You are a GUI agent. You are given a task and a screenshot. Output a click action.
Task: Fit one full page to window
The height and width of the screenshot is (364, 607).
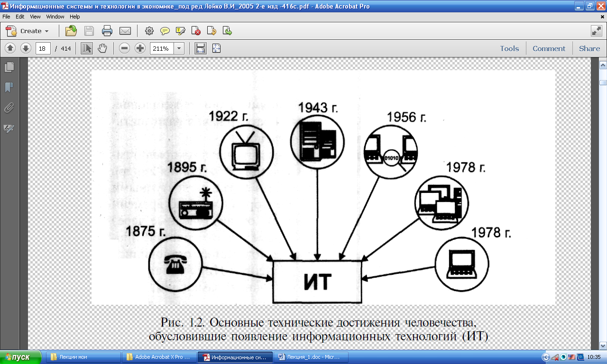click(x=216, y=48)
